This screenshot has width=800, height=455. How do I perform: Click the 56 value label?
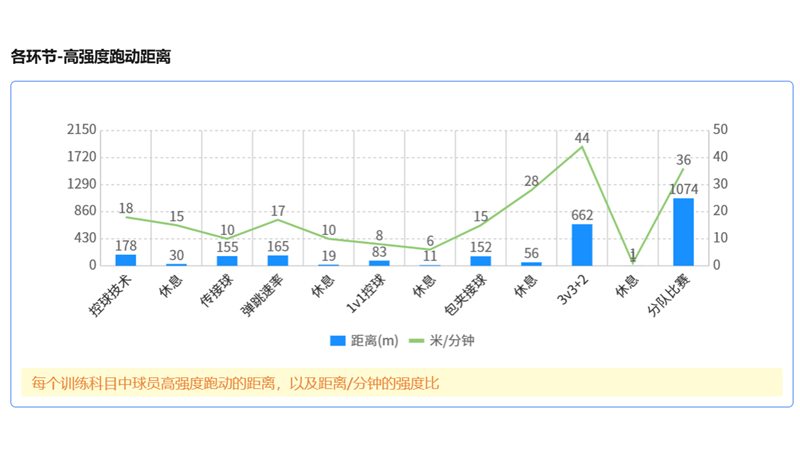[531, 254]
